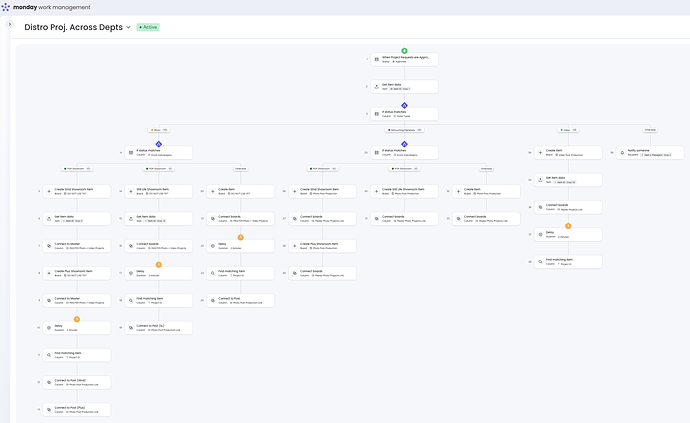Open step 16 Connect boards node
The width and height of the screenshot is (690, 423).
(159, 246)
